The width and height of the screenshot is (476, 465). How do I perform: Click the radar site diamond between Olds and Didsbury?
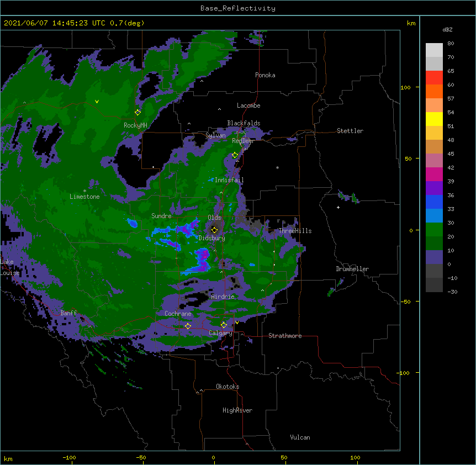click(x=214, y=230)
